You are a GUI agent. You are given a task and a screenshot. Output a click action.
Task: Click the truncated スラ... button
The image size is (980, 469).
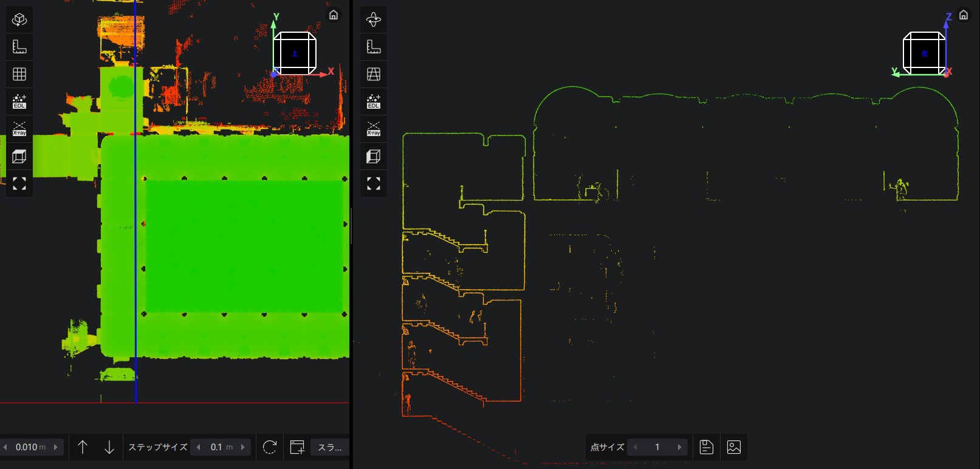coord(330,447)
